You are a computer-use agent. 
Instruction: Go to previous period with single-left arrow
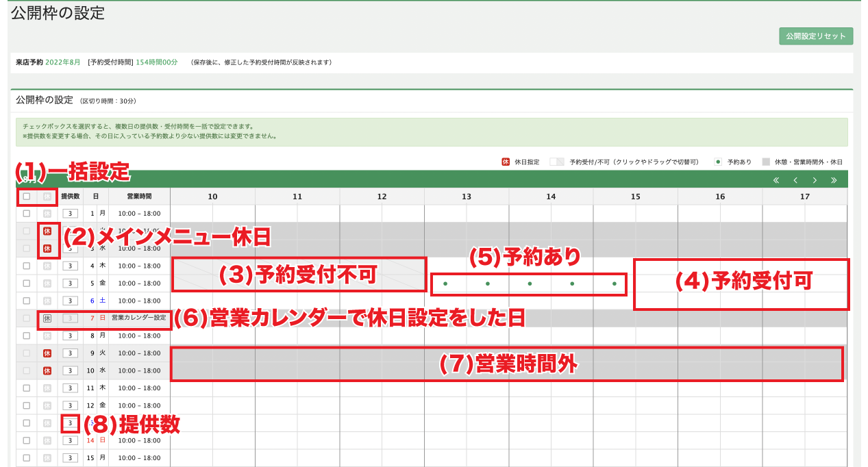(795, 181)
